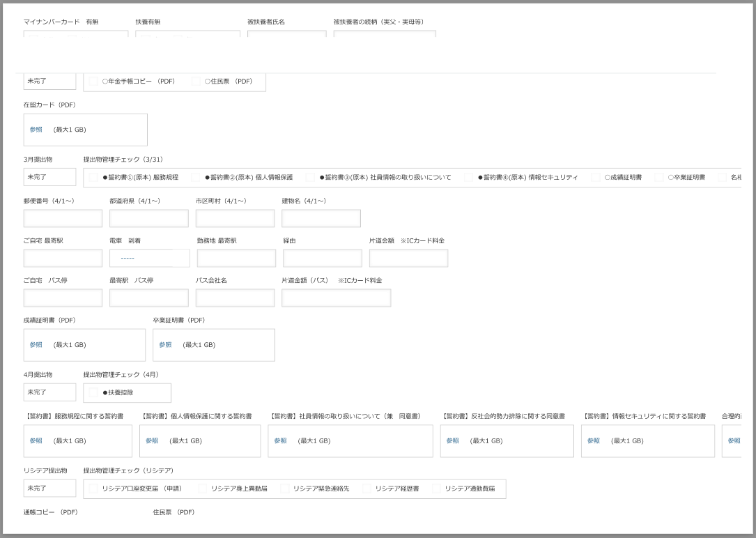Image resolution: width=756 pixels, height=538 pixels.
Task: Check the 年金手帳コピー (PDF) checkbox
Action: (93, 82)
